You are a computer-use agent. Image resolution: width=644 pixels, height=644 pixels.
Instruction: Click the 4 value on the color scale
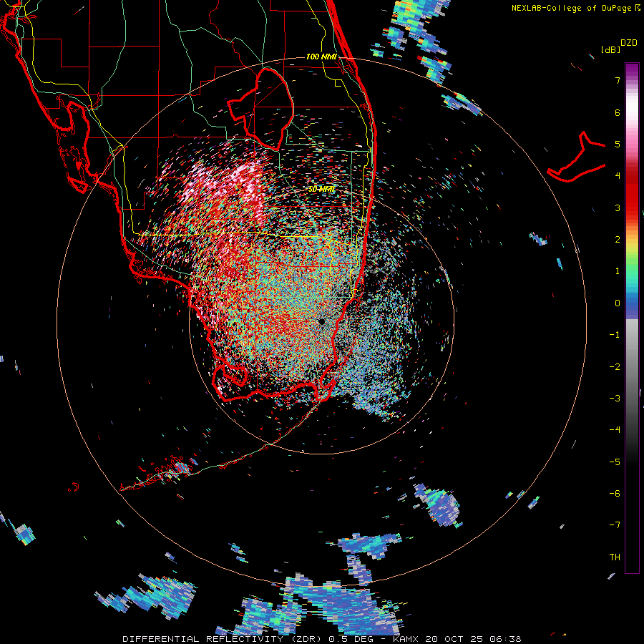click(x=618, y=176)
